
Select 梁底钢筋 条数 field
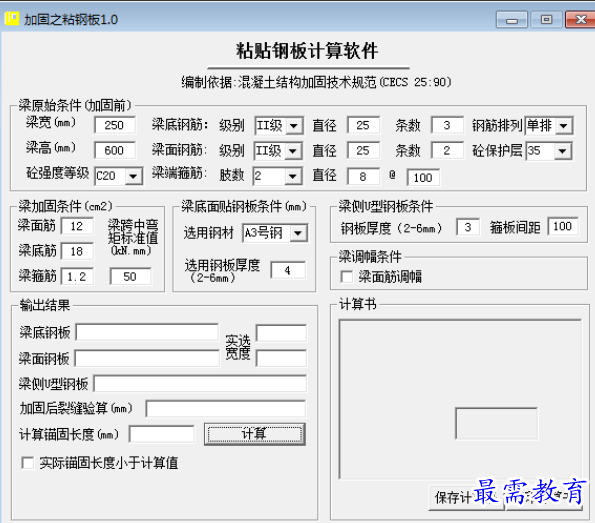click(447, 125)
